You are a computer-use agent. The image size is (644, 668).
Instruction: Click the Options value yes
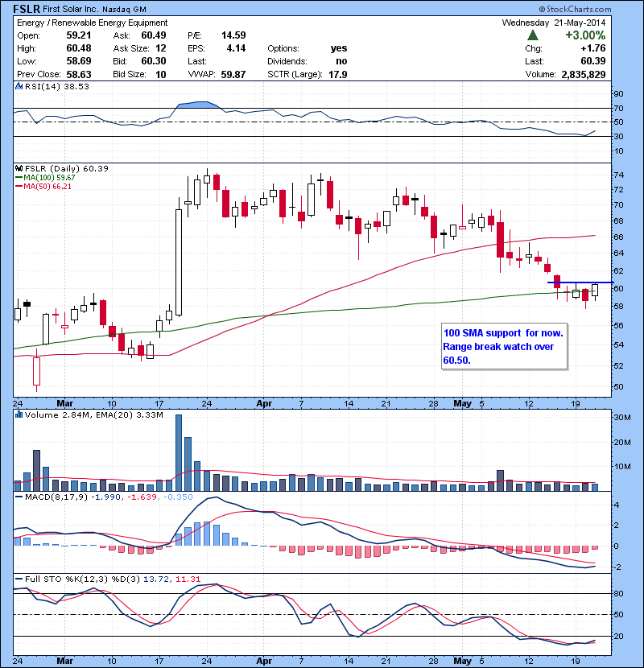339,48
